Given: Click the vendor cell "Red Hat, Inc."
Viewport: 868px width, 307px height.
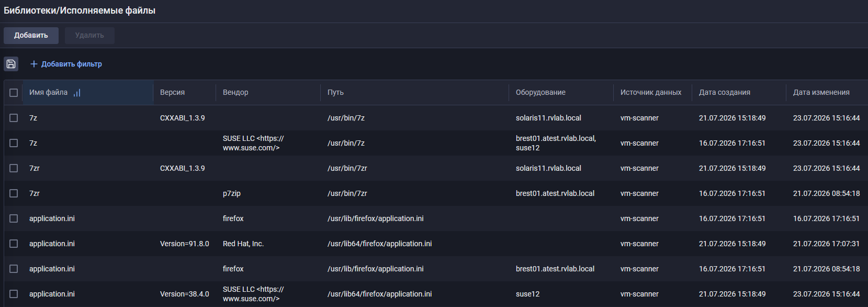Looking at the screenshot, I should [243, 244].
